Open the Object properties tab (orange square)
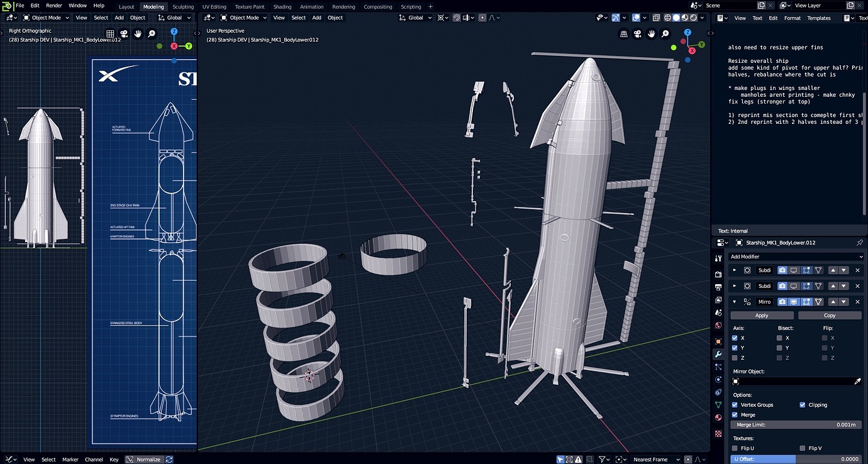868x464 pixels. [718, 341]
